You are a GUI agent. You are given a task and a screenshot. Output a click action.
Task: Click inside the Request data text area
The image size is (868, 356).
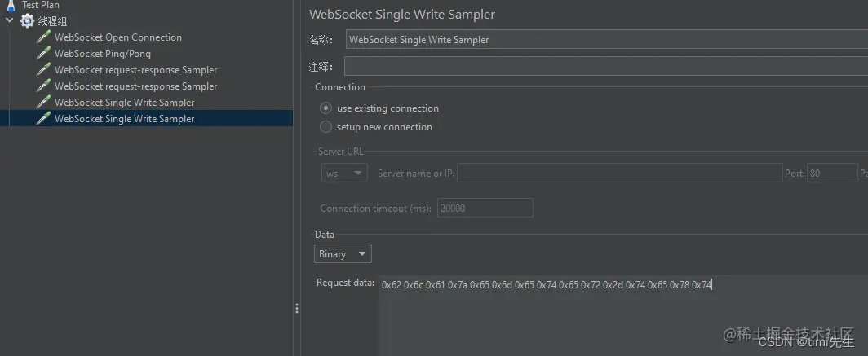point(623,315)
